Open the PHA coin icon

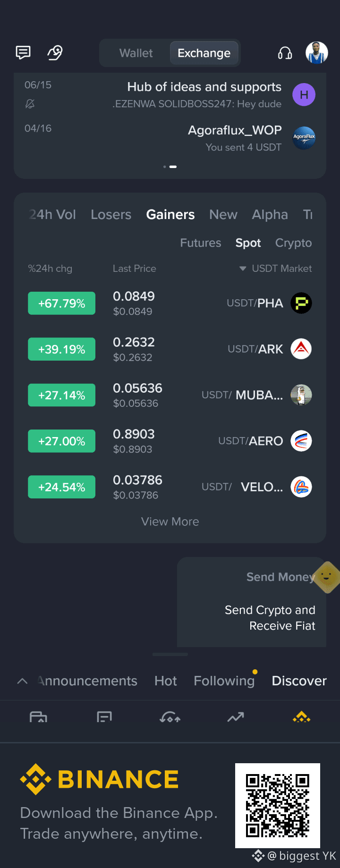click(x=301, y=303)
